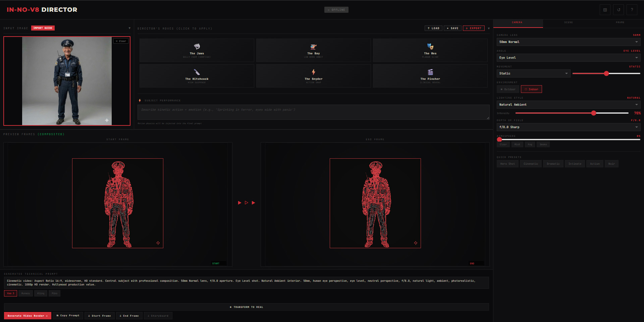Click the grid layout icon in header
This screenshot has width=644, height=322.
pyautogui.click(x=605, y=10)
